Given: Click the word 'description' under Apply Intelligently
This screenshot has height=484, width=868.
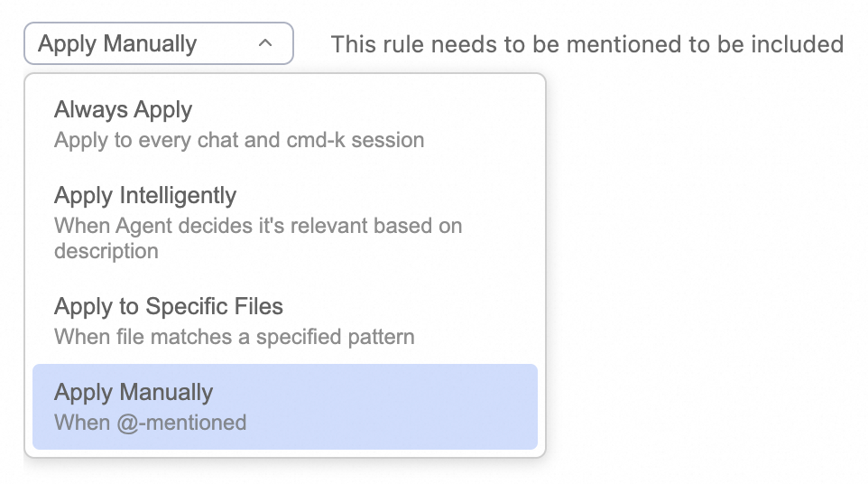Looking at the screenshot, I should (x=106, y=251).
